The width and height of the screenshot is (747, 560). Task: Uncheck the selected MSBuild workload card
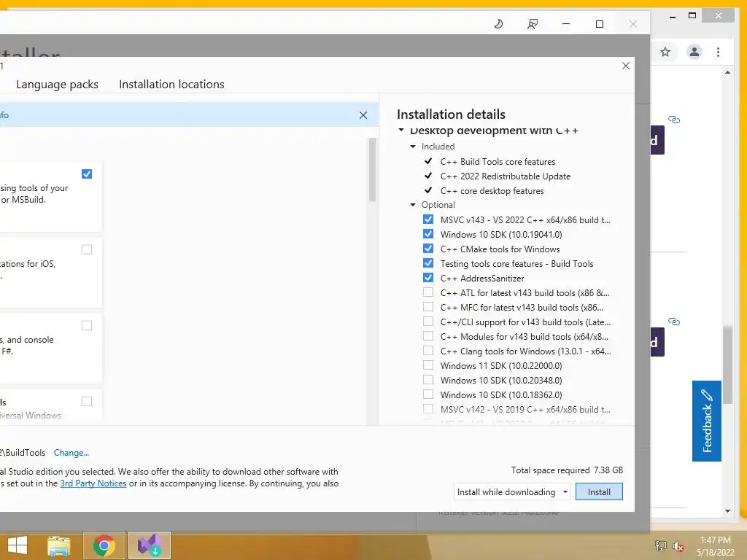pos(87,174)
